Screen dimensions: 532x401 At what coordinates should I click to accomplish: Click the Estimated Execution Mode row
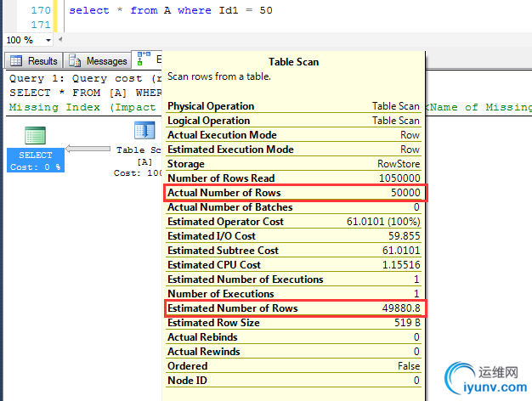pos(293,150)
